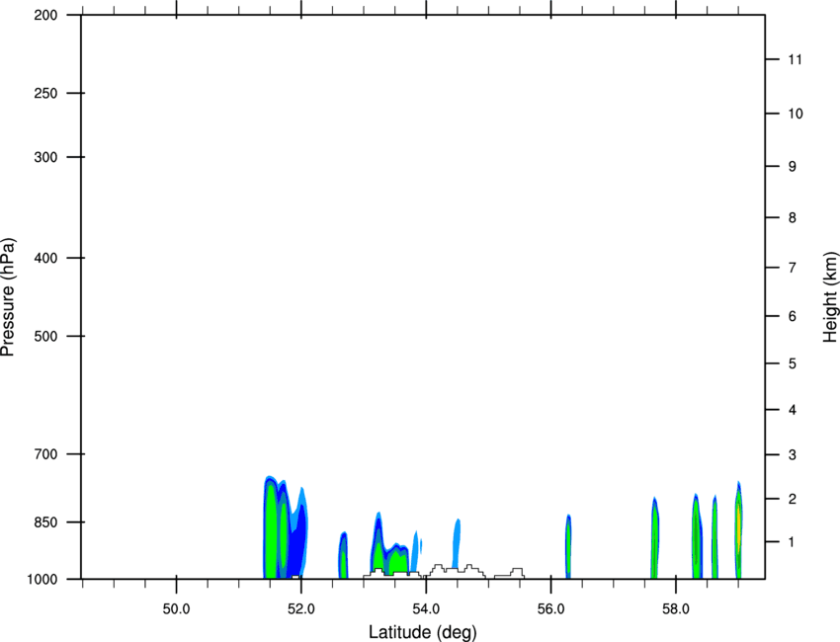The height and width of the screenshot is (642, 840).
Task: Click the 700 pressure tick label
Action: (x=45, y=453)
